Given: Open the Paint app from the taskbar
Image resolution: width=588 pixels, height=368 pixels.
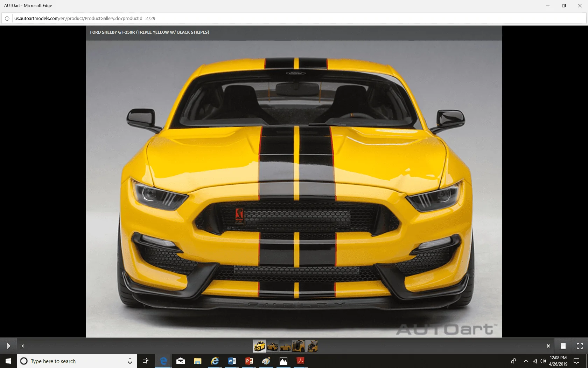Looking at the screenshot, I should [266, 361].
